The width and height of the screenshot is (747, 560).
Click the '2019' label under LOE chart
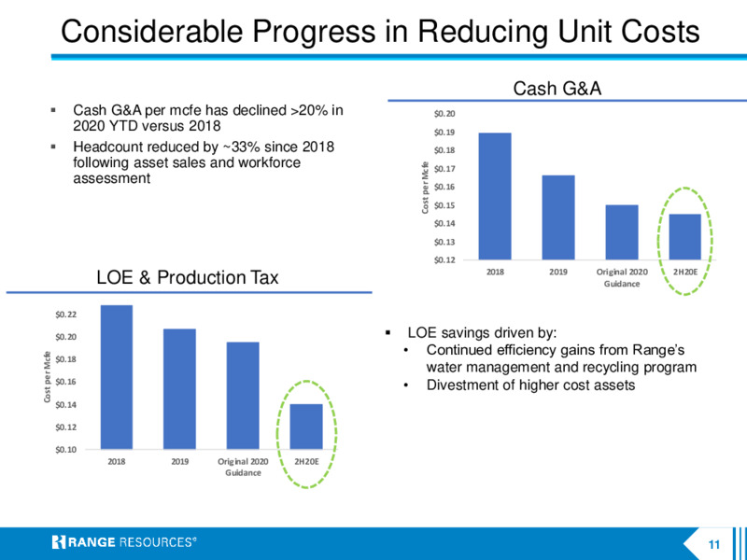(179, 461)
